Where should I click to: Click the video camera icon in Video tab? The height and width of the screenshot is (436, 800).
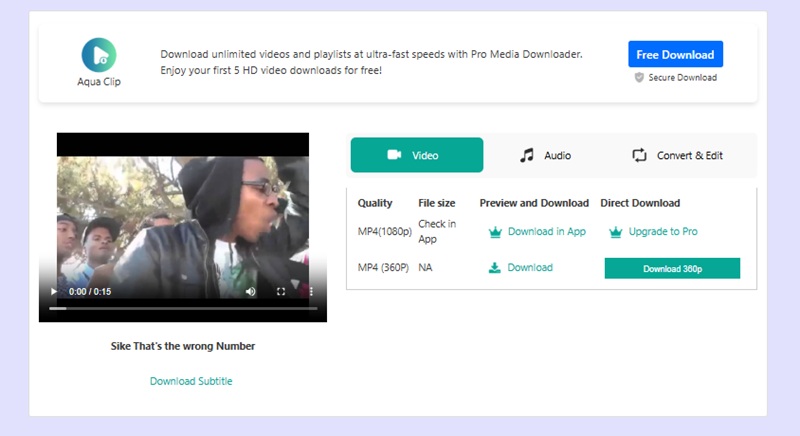[x=394, y=155]
